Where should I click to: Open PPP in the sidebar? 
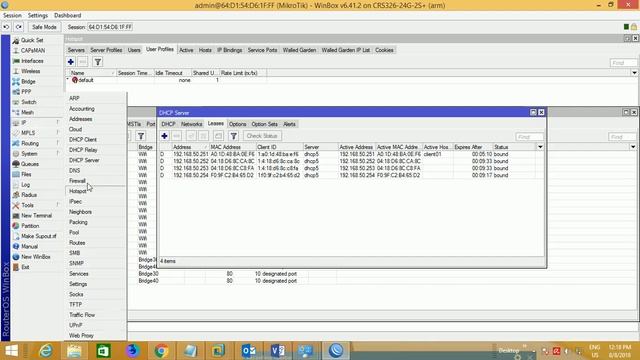(26, 92)
